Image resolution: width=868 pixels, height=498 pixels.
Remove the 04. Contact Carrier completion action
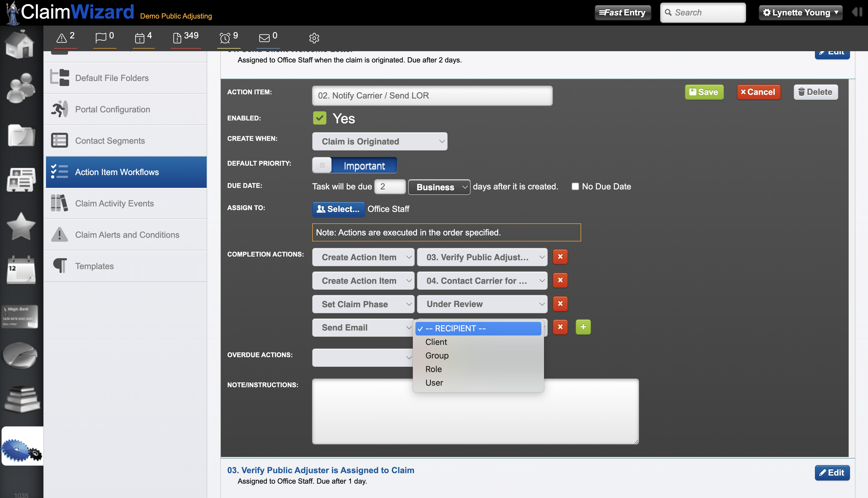[560, 280]
